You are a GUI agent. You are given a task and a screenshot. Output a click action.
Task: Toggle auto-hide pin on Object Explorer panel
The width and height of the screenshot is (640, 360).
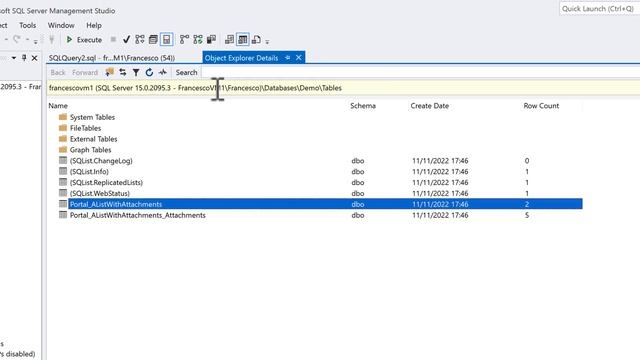coord(24,58)
